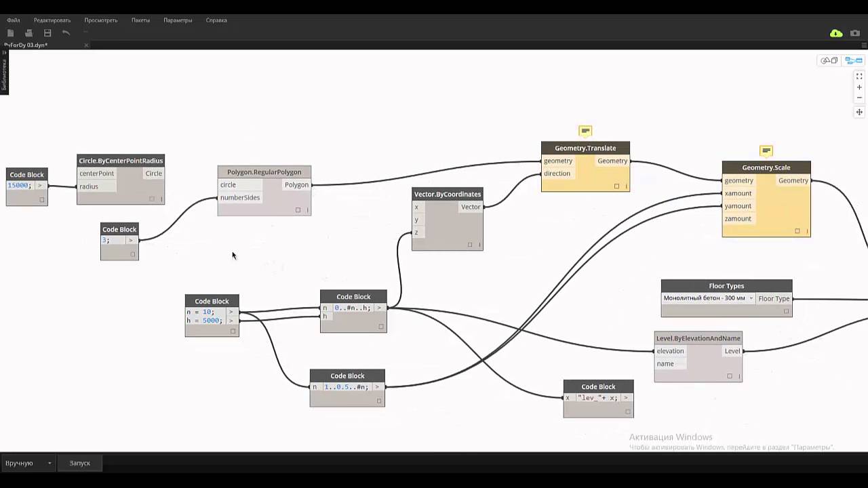Click Polygon output port
This screenshot has width=868, height=488.
point(296,185)
